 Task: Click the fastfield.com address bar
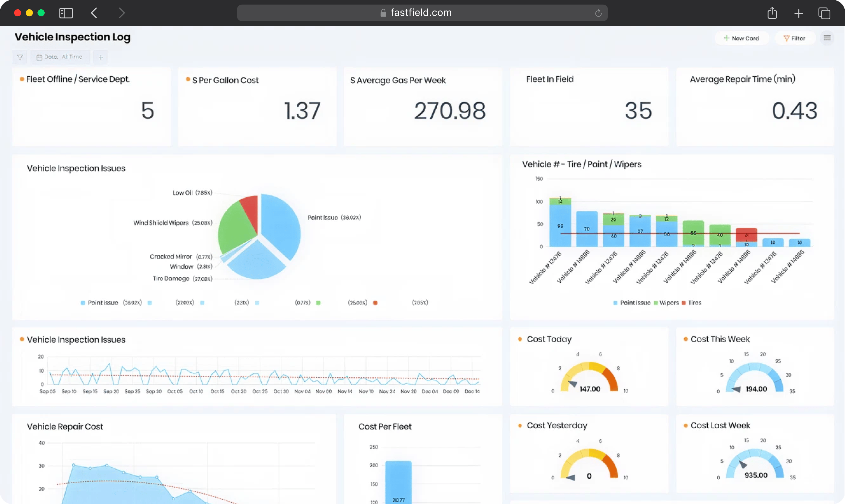point(422,13)
